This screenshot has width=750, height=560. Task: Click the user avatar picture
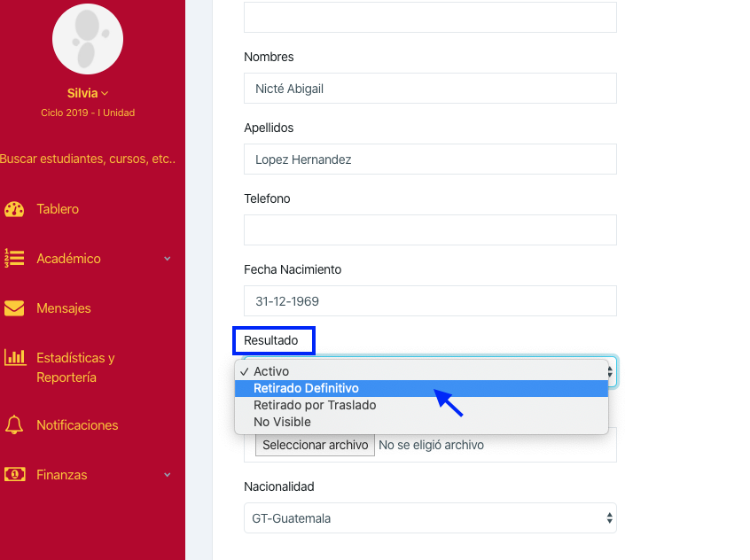88,39
